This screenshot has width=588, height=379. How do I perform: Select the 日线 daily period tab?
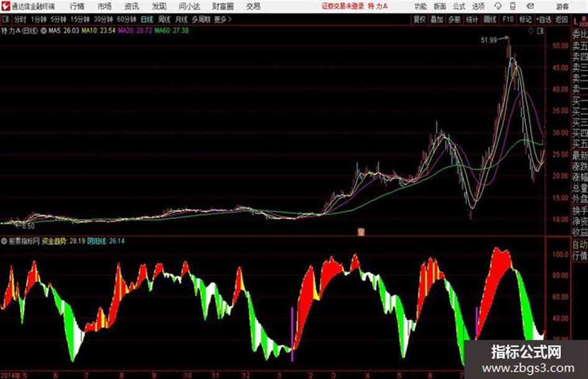pos(147,19)
